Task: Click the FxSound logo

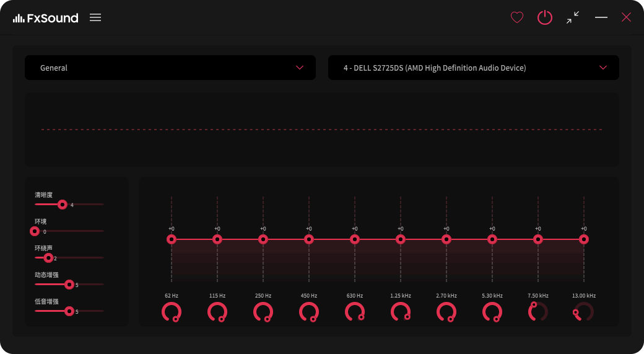Action: click(x=46, y=18)
